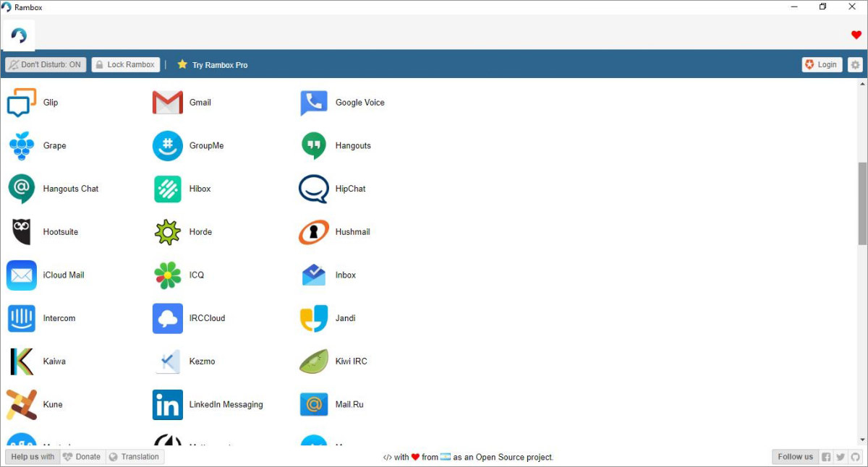Choose the Google Voice phone icon
This screenshot has height=467, width=868.
[314, 103]
